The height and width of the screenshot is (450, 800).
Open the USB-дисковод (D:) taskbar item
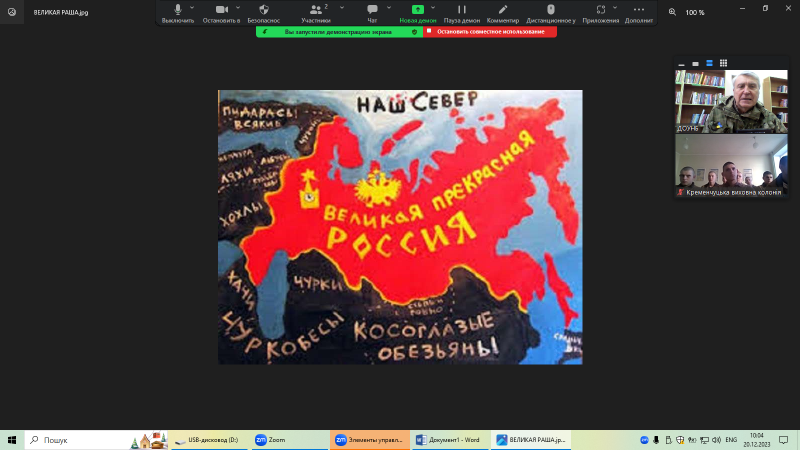[207, 440]
